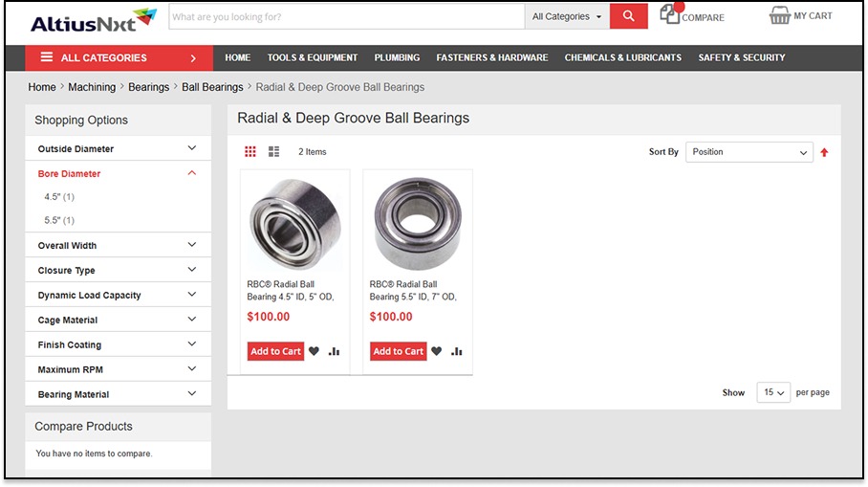
Task: Add 4.5" ID bearing to wishlist heart
Action: coord(314,351)
